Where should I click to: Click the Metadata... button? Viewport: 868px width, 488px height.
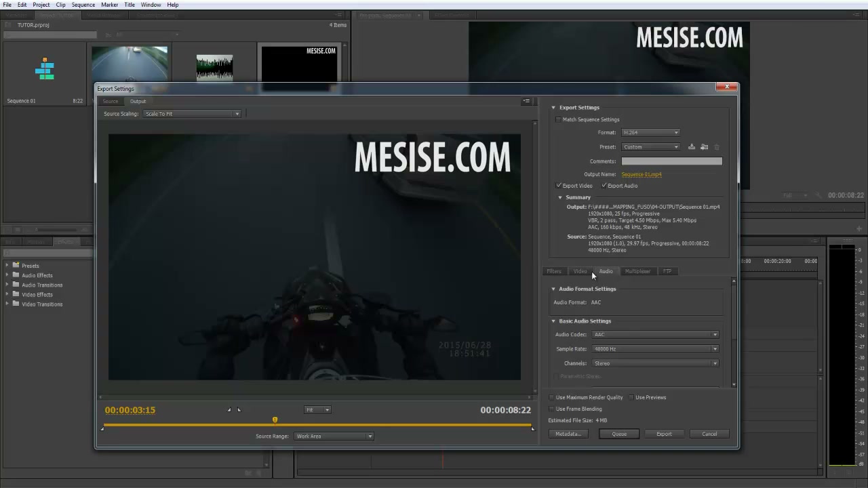click(568, 434)
